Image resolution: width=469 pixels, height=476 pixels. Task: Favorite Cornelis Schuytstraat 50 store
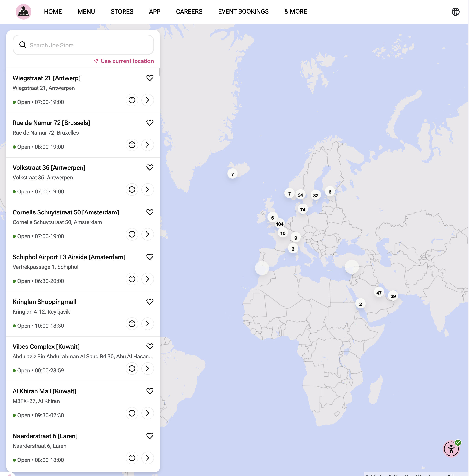coord(150,212)
